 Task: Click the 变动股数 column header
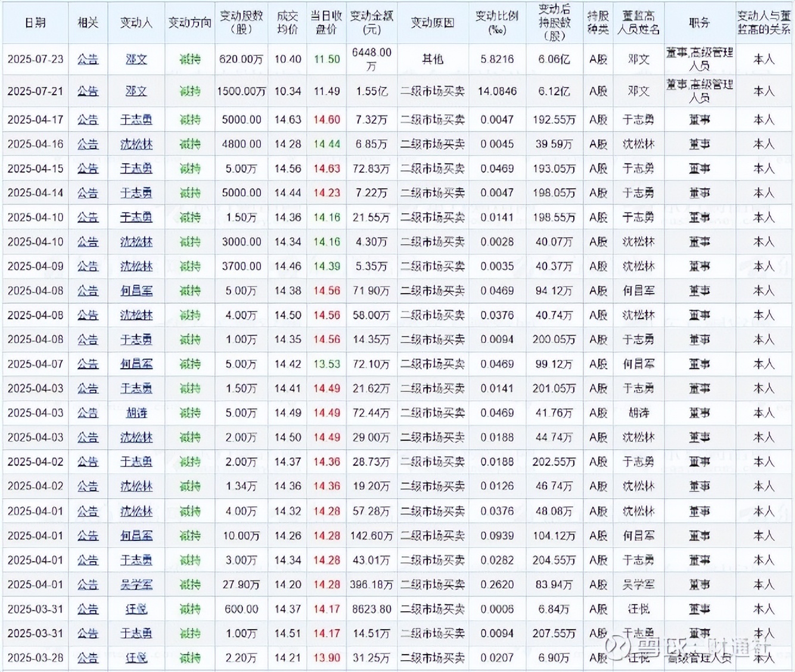click(x=241, y=23)
